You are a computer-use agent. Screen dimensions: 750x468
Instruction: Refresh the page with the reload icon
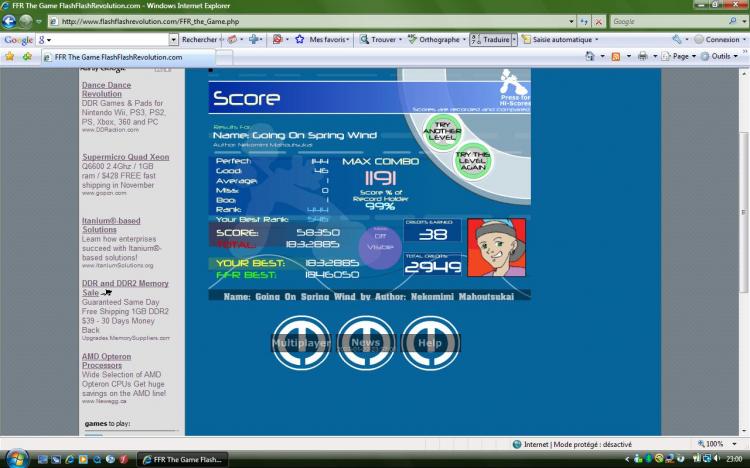coord(584,22)
